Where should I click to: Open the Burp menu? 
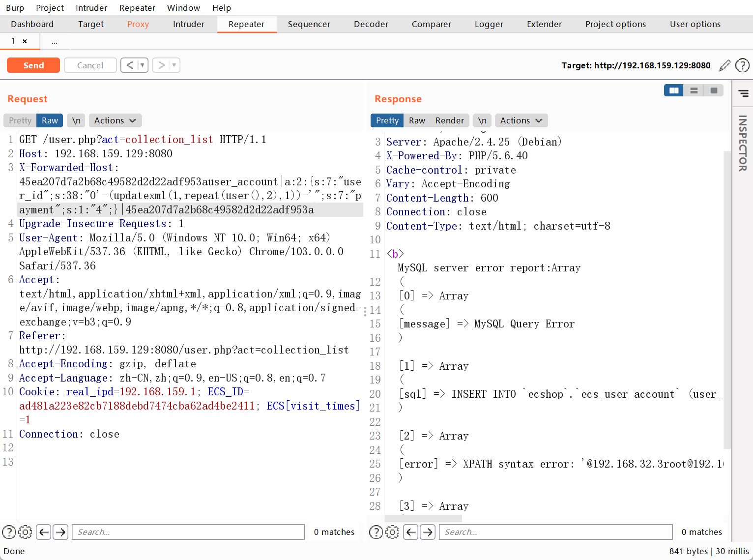pos(15,8)
